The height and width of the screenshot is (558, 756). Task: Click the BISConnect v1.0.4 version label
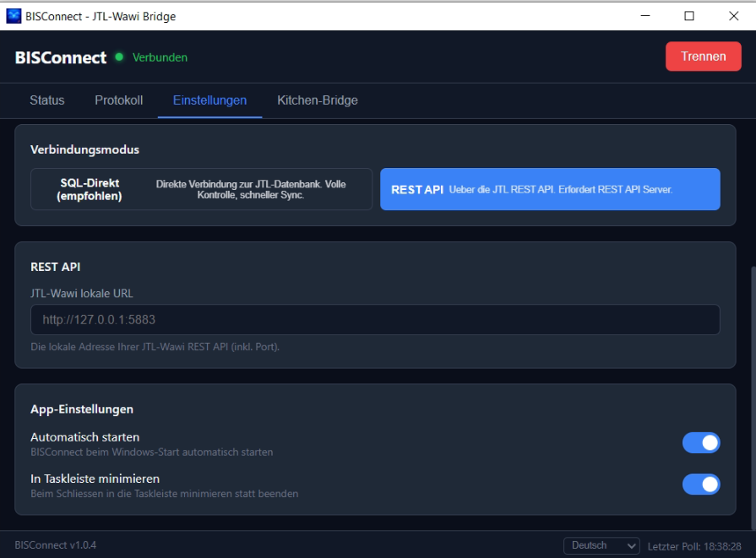pos(56,545)
